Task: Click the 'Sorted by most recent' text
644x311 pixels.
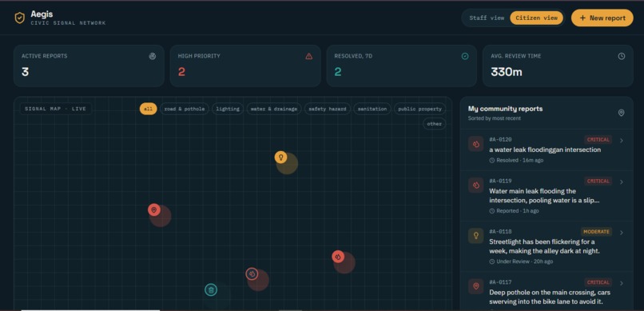Action: point(494,118)
